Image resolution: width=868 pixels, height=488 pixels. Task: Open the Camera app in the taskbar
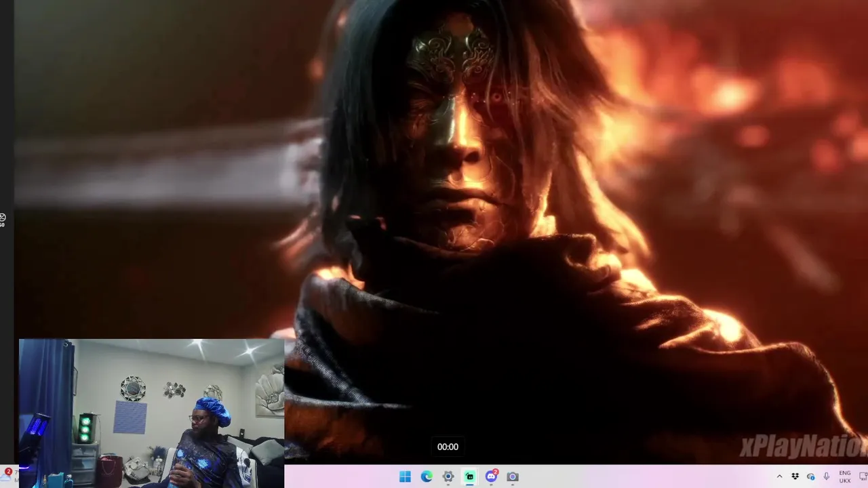click(x=513, y=476)
